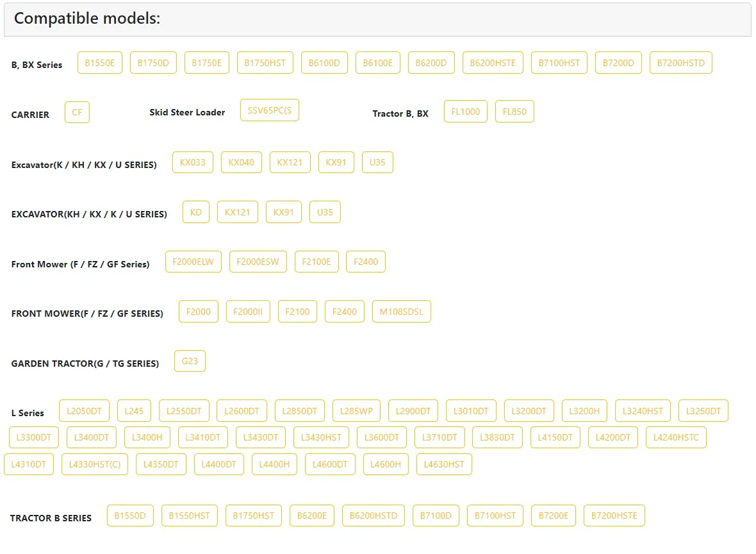
Task: Open the L3400H model tag
Action: tap(147, 438)
